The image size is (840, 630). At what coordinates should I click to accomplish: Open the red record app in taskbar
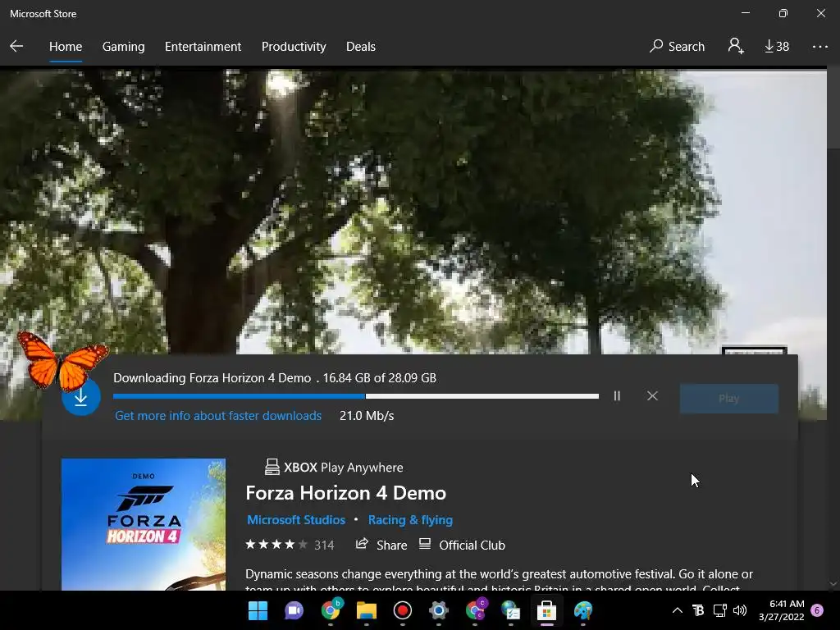tap(402, 610)
